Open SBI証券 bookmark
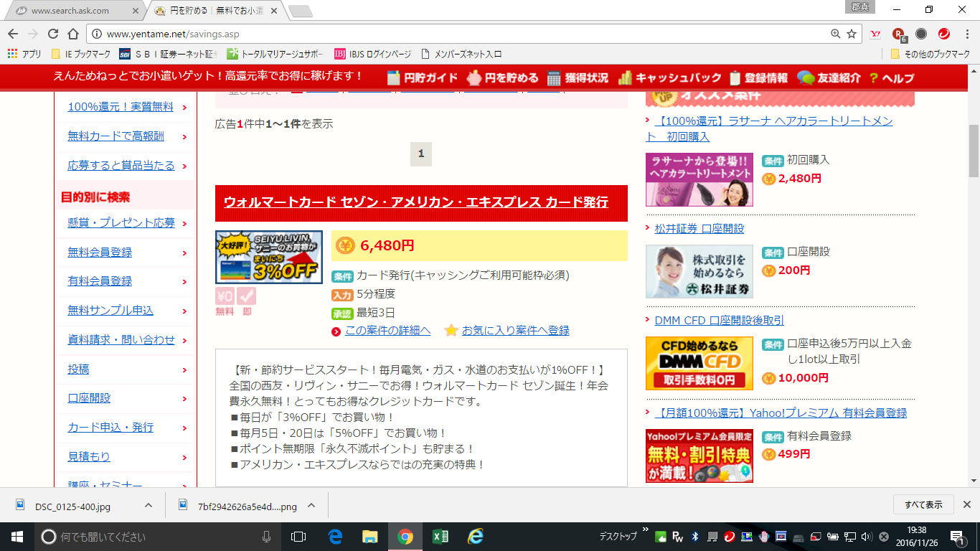Viewport: 980px width, 551px height. [x=168, y=54]
